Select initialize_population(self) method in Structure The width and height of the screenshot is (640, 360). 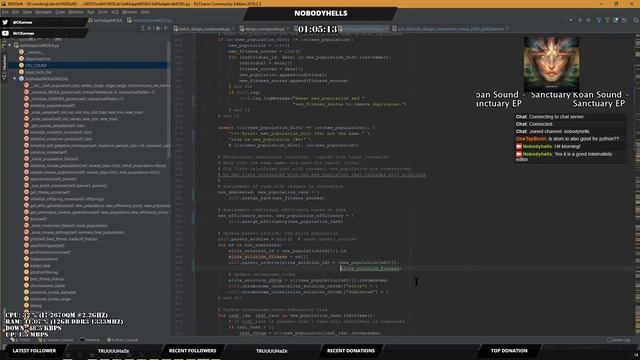[x=49, y=105]
